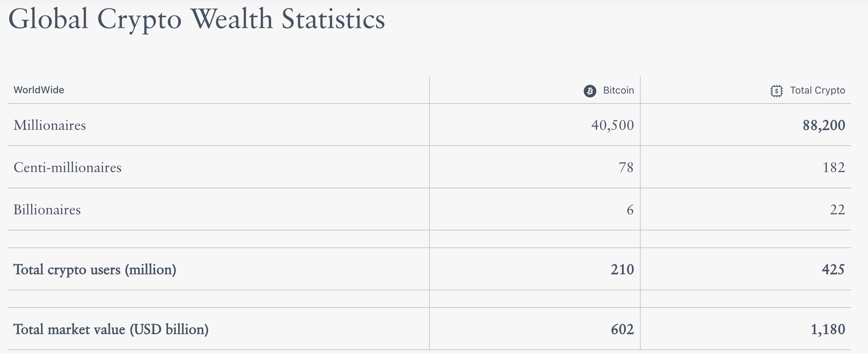
Task: Click the Total Crypto market value 1,180
Action: [x=828, y=329]
